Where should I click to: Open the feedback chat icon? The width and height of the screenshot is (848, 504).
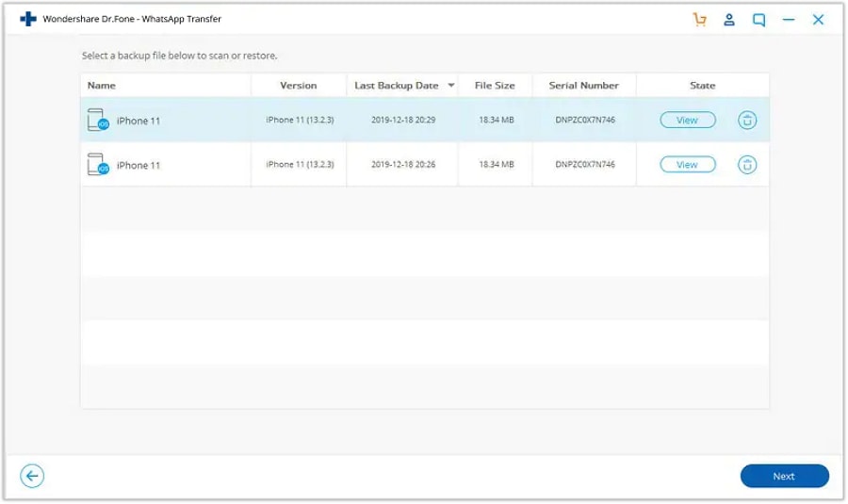[758, 21]
